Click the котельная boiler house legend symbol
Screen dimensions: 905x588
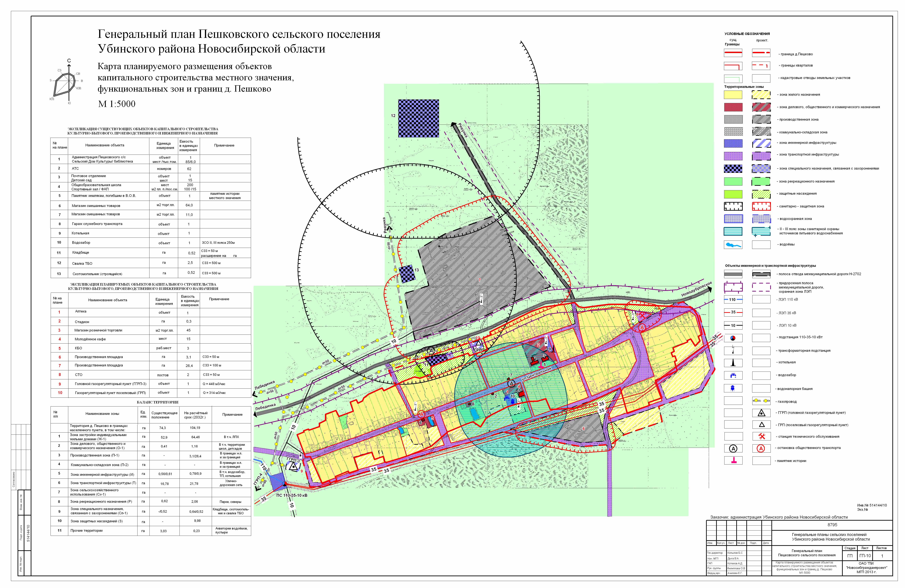click(x=733, y=363)
